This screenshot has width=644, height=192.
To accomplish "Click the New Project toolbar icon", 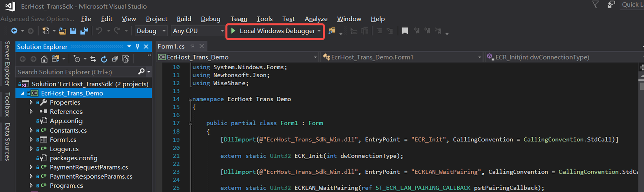I will tap(46, 31).
